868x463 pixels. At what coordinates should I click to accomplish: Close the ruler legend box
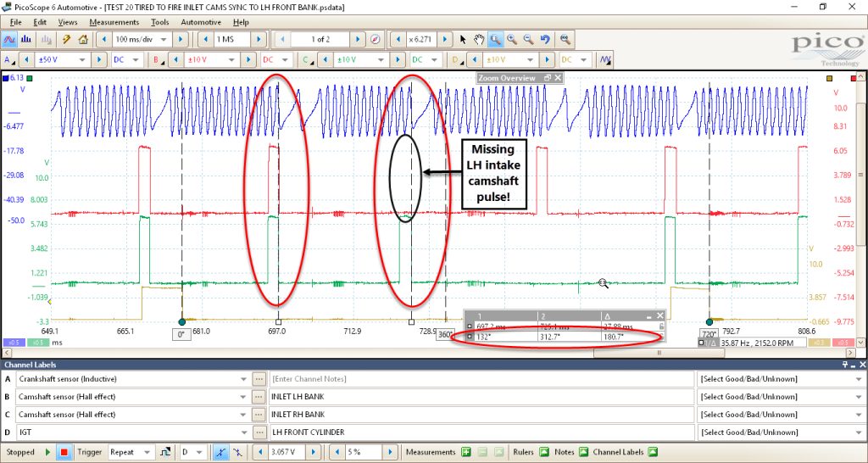(x=659, y=315)
